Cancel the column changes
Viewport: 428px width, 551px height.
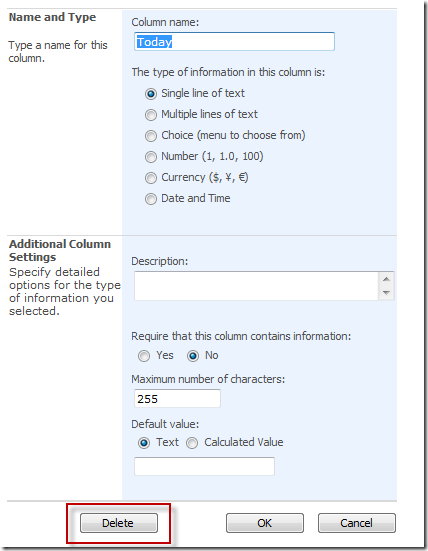[x=357, y=523]
